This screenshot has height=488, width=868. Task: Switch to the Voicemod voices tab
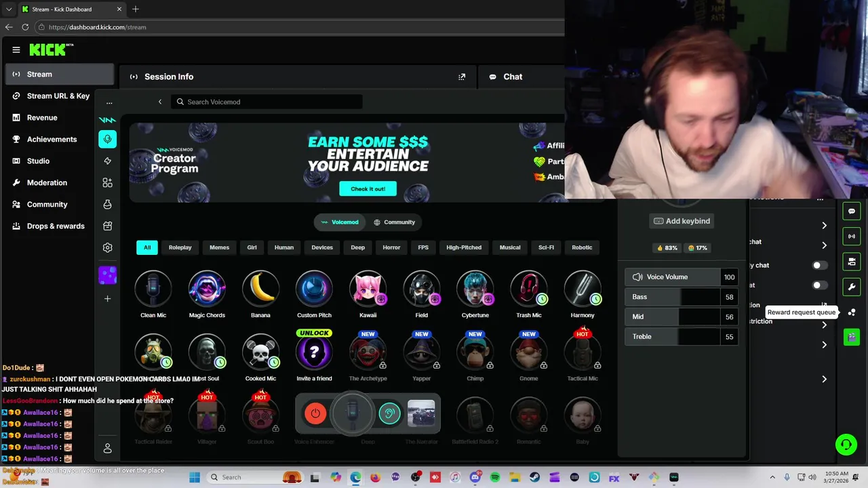(340, 222)
